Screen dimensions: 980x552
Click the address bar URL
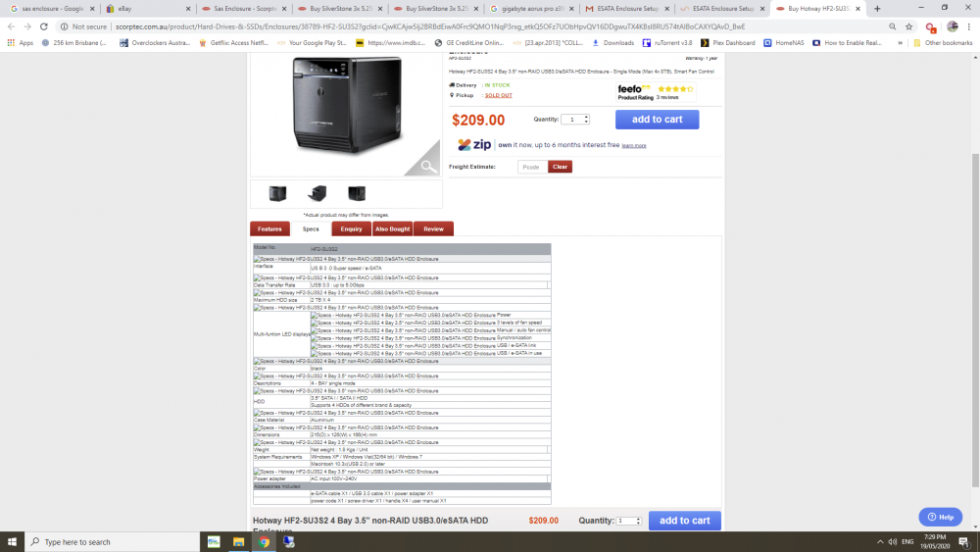[x=430, y=26]
